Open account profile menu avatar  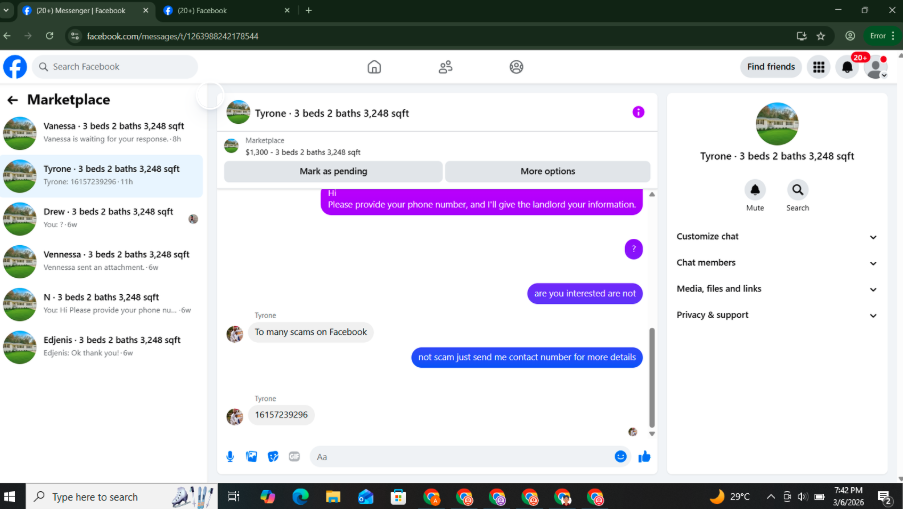(x=876, y=67)
